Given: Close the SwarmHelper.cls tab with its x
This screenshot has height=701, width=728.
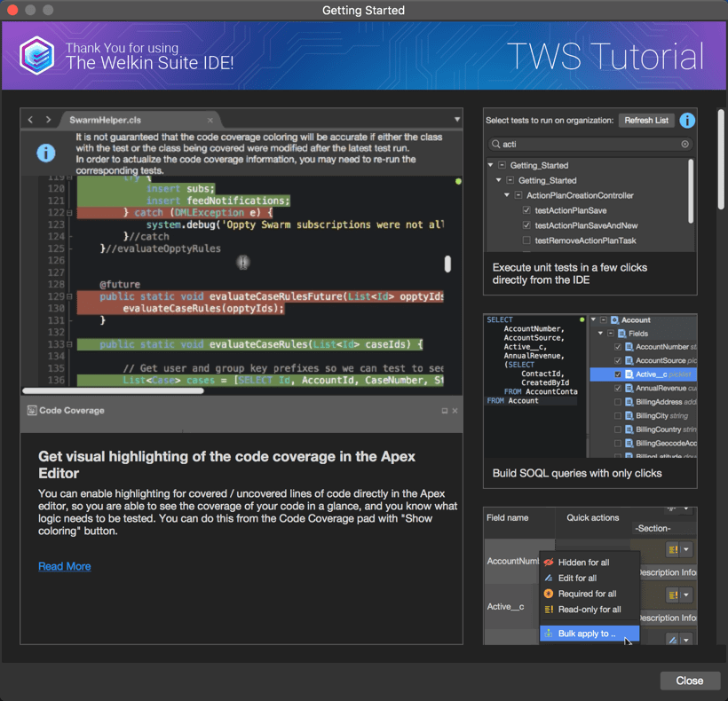Looking at the screenshot, I should (x=210, y=120).
